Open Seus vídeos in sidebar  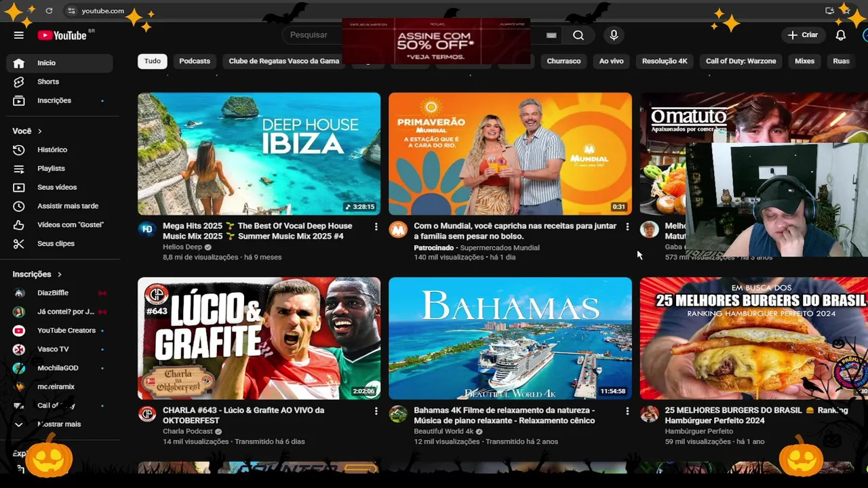pyautogui.click(x=60, y=187)
